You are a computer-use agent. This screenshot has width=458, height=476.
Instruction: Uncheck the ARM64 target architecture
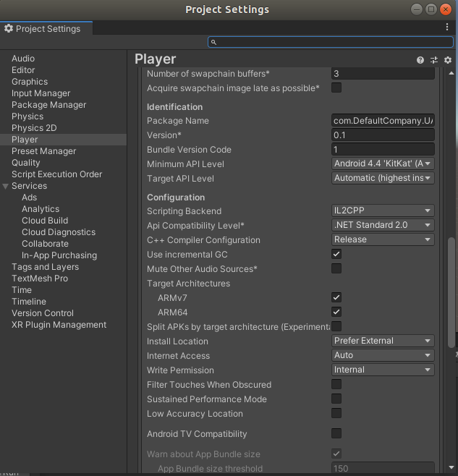click(336, 312)
